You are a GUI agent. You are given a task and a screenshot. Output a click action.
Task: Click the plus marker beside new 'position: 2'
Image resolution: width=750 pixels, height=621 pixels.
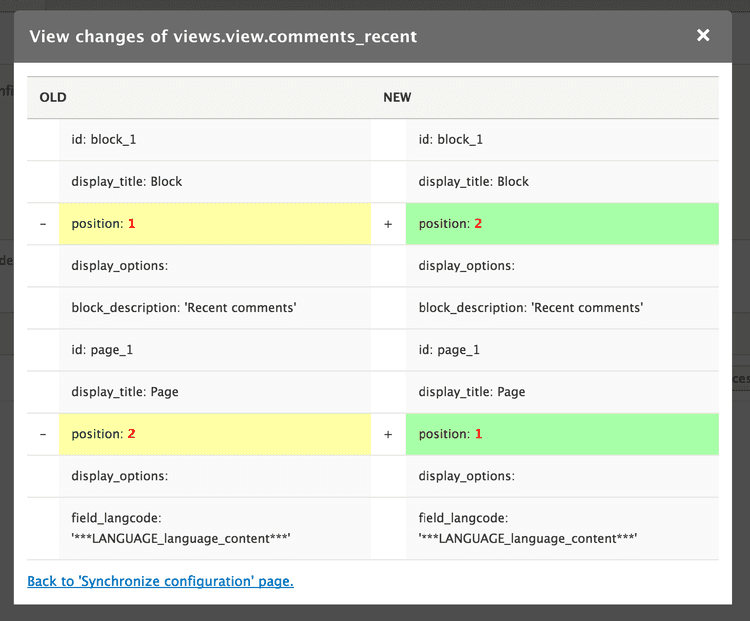(x=388, y=224)
